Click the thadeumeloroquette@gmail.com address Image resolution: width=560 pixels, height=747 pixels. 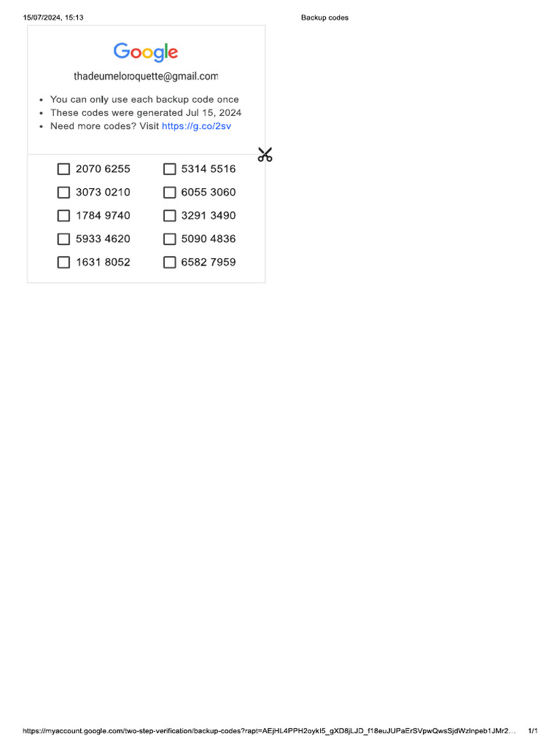146,76
